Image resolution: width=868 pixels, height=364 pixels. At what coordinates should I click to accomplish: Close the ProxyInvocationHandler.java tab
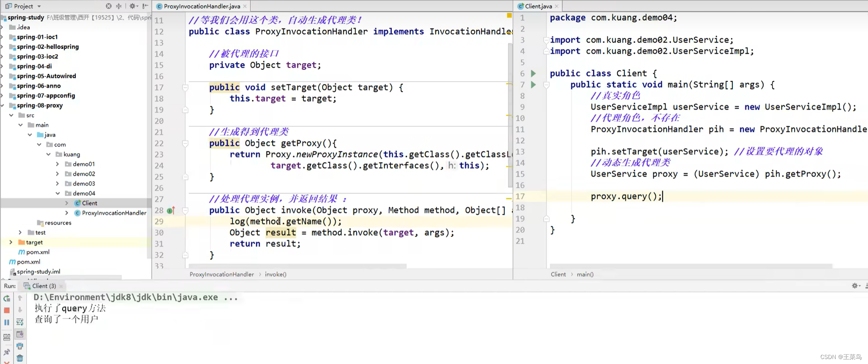point(245,6)
